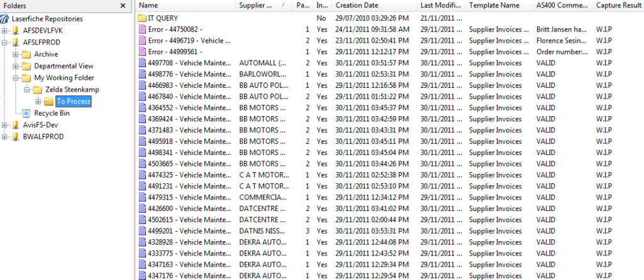Sort by the Capture Result column header
The height and width of the screenshot is (280, 644).
(x=618, y=6)
